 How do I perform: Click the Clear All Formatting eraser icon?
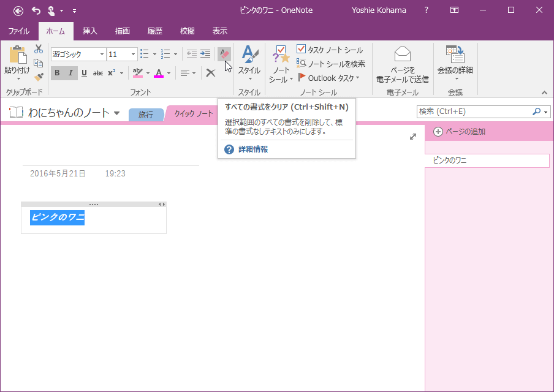click(x=224, y=54)
